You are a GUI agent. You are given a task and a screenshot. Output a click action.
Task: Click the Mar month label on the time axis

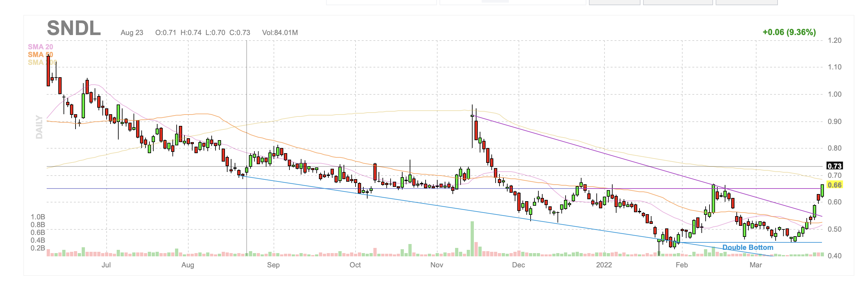pyautogui.click(x=756, y=265)
